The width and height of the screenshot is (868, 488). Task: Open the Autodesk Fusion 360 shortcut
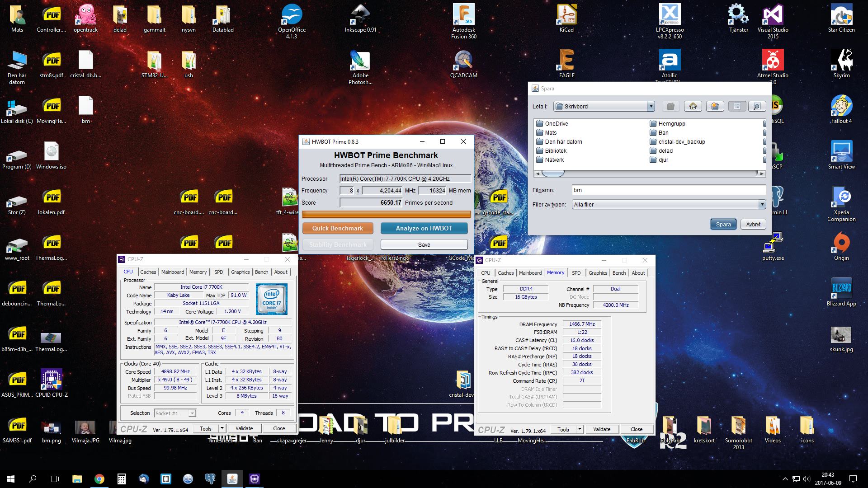click(x=463, y=21)
